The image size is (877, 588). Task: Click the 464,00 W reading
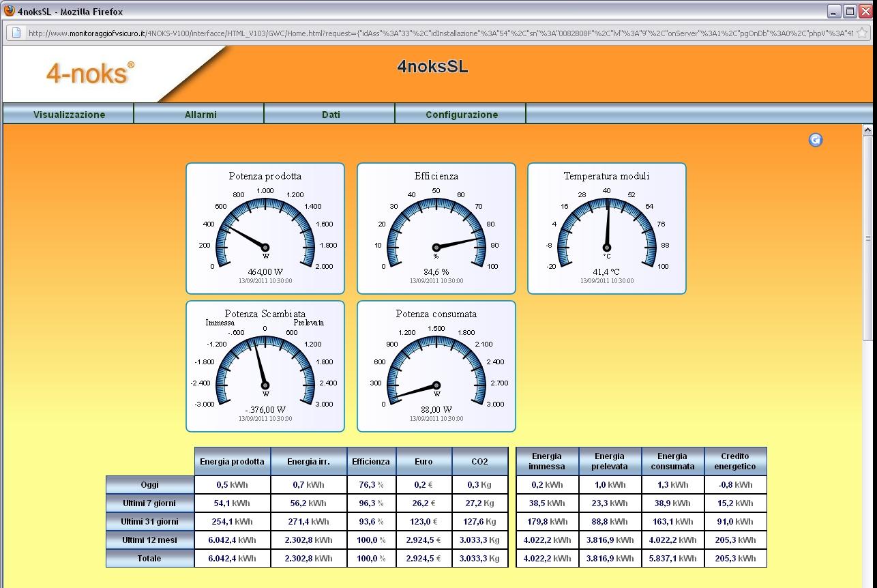265,271
